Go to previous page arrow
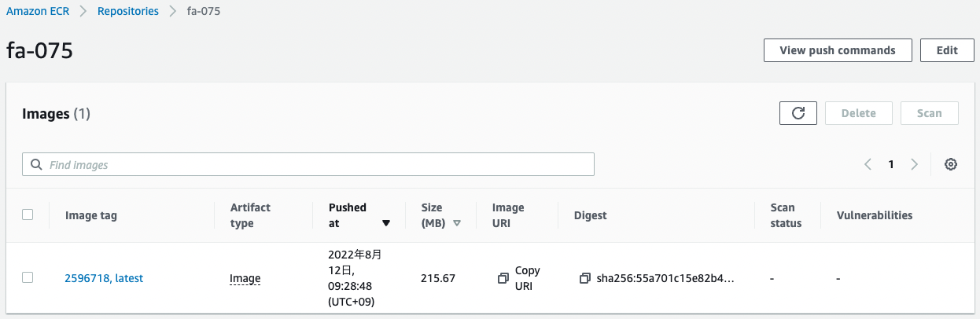 tap(868, 164)
